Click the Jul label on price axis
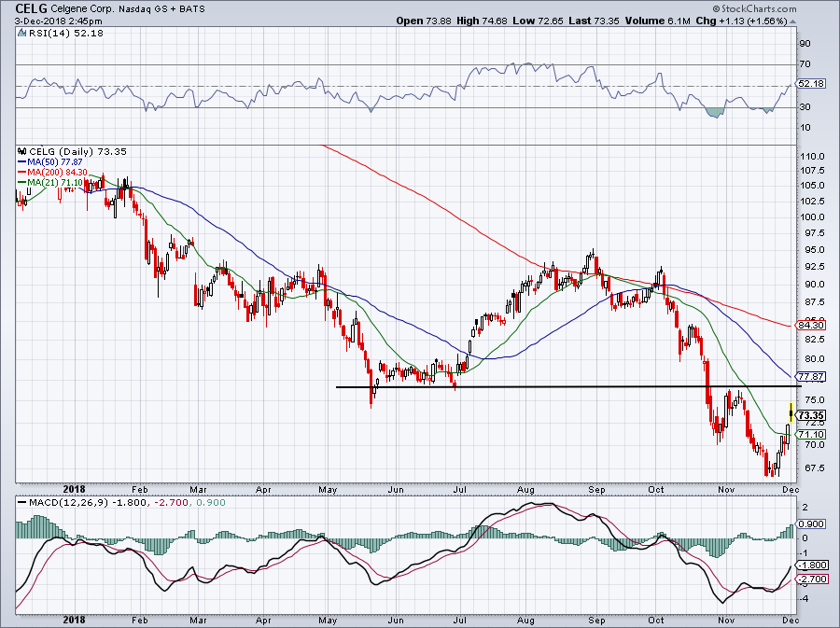840x628 pixels. click(459, 489)
